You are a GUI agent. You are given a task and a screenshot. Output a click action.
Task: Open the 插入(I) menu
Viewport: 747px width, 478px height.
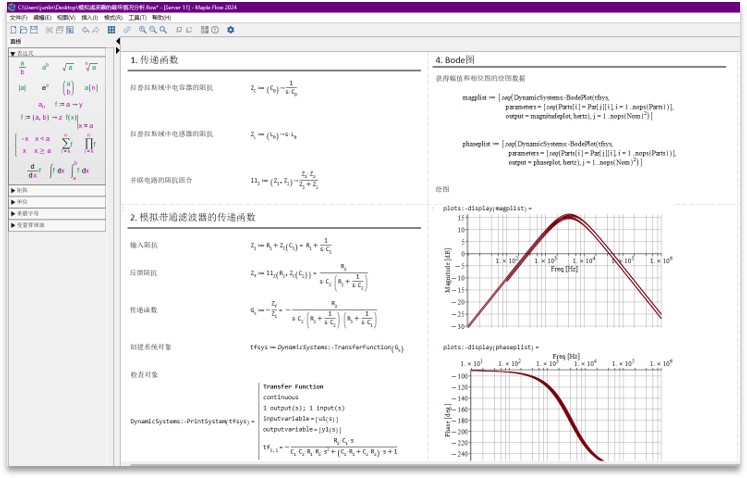pyautogui.click(x=90, y=18)
